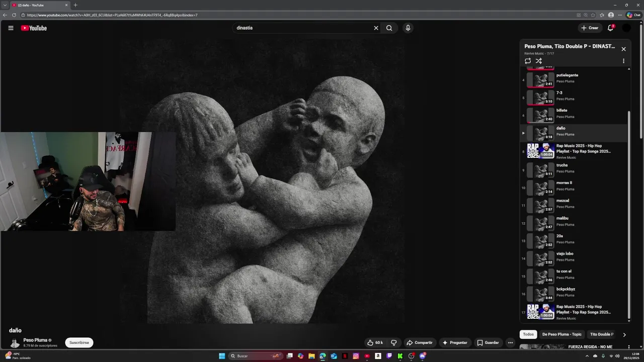Image resolution: width=644 pixels, height=362 pixels.
Task: Show more filter chips with right arrow
Action: click(624, 335)
